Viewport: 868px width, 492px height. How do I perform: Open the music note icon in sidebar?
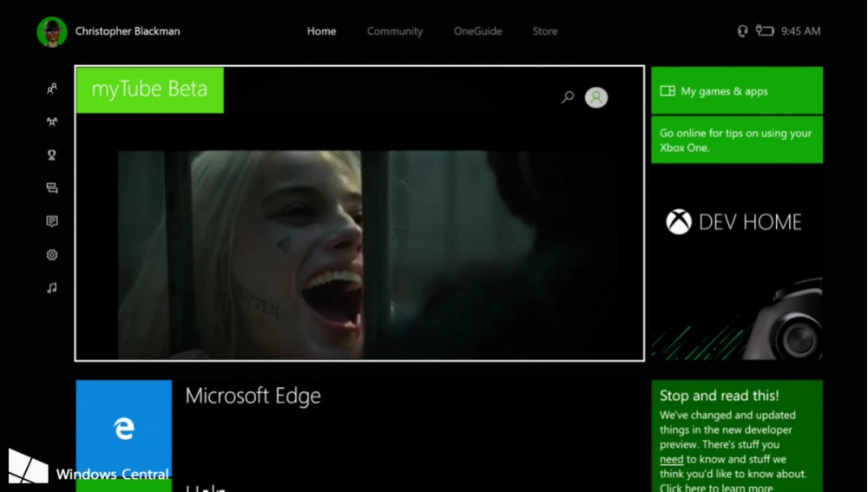click(x=52, y=288)
